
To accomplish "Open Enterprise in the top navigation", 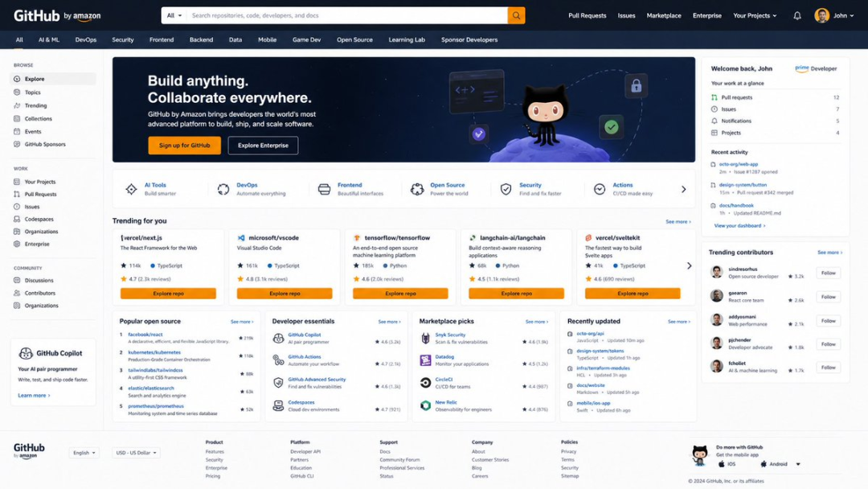I will (x=707, y=15).
